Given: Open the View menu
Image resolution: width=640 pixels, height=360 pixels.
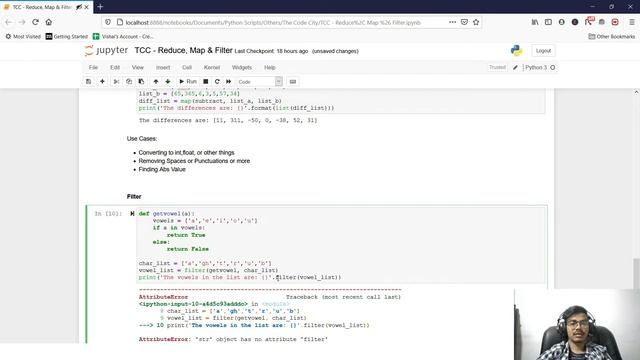Looking at the screenshot, I should click(x=138, y=67).
